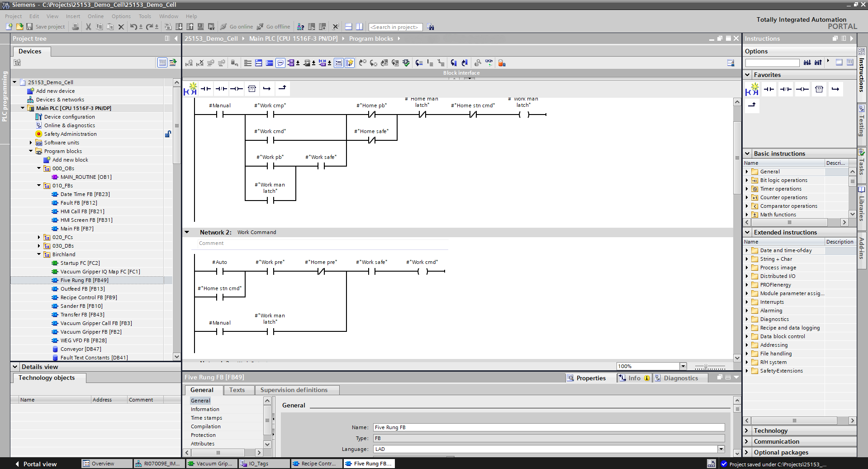Screen dimensions: 868x469
Task: Switch to Portal view
Action: 36,464
